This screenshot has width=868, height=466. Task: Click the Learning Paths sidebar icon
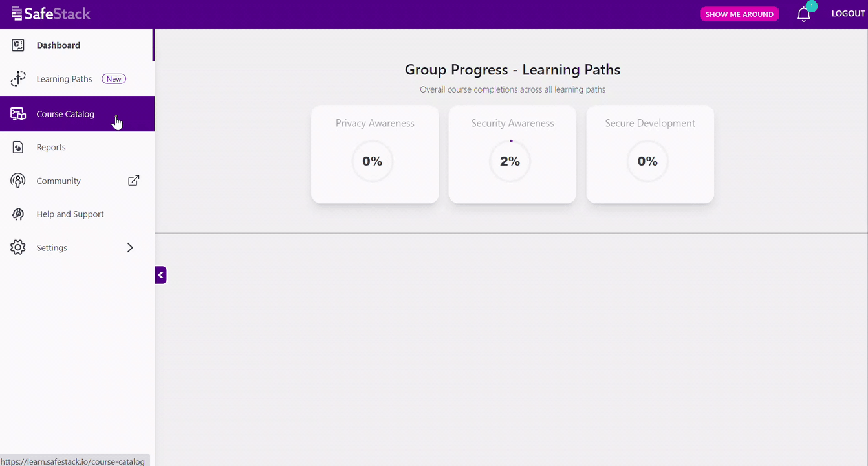pyautogui.click(x=18, y=79)
